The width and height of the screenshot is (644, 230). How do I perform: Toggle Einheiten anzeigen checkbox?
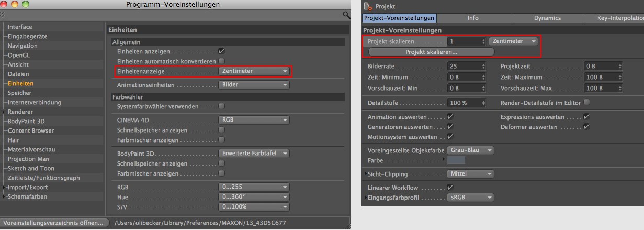[221, 51]
